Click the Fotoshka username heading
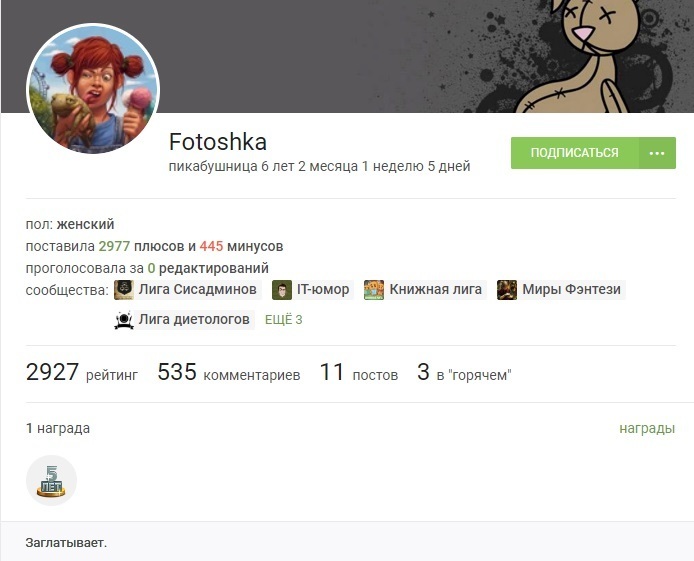The width and height of the screenshot is (694, 561). (x=218, y=142)
